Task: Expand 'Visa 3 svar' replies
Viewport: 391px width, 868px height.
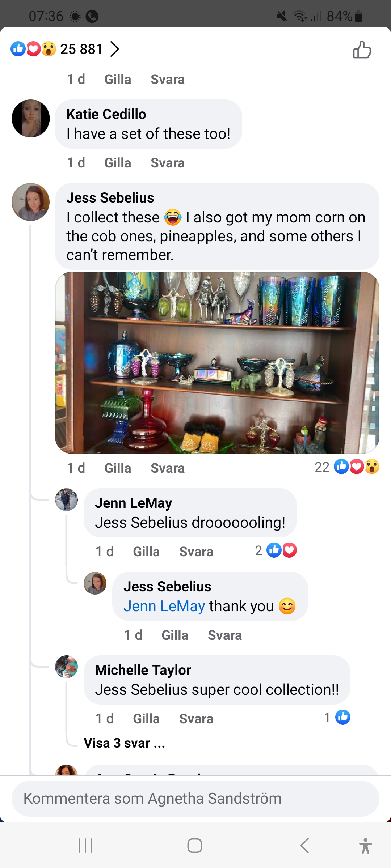Action: 124,743
